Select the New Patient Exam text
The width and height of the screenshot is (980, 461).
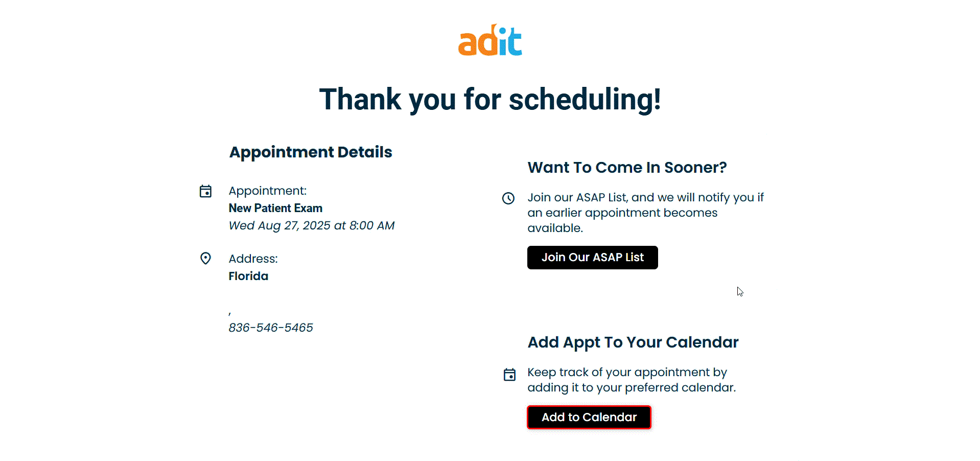pyautogui.click(x=275, y=209)
